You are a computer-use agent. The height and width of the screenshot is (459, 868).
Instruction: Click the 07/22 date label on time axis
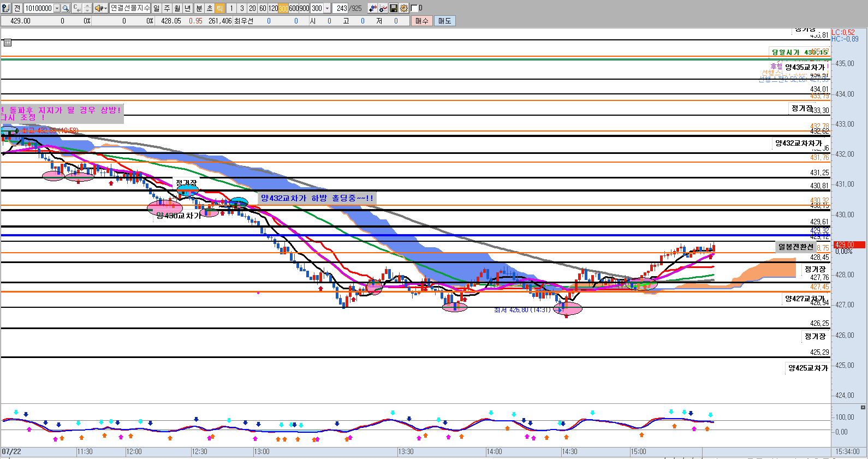(11, 451)
